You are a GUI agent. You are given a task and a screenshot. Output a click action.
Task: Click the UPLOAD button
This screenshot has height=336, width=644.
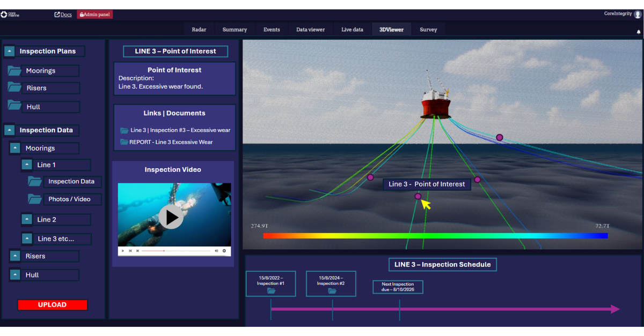52,304
